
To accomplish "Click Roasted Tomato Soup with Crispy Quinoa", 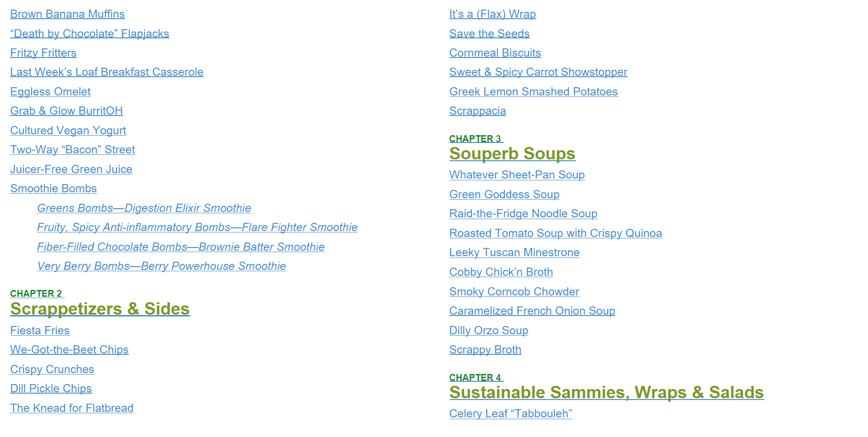I will pyautogui.click(x=556, y=233).
